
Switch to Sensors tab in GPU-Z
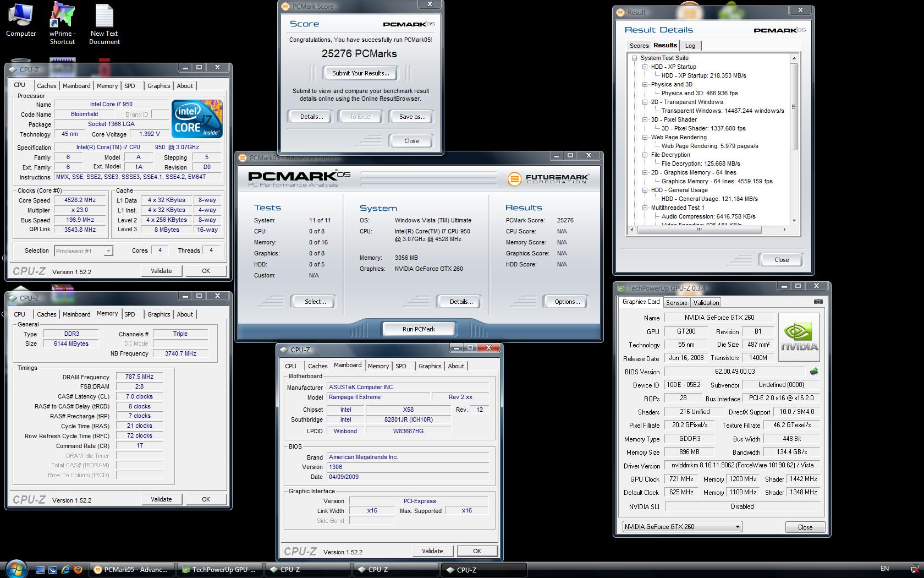(x=676, y=303)
